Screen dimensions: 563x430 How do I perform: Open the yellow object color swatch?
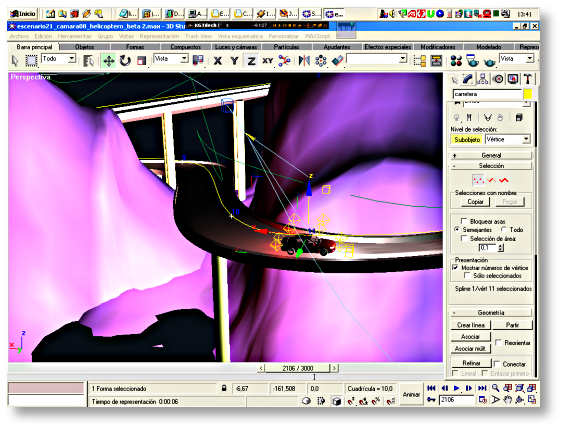527,94
